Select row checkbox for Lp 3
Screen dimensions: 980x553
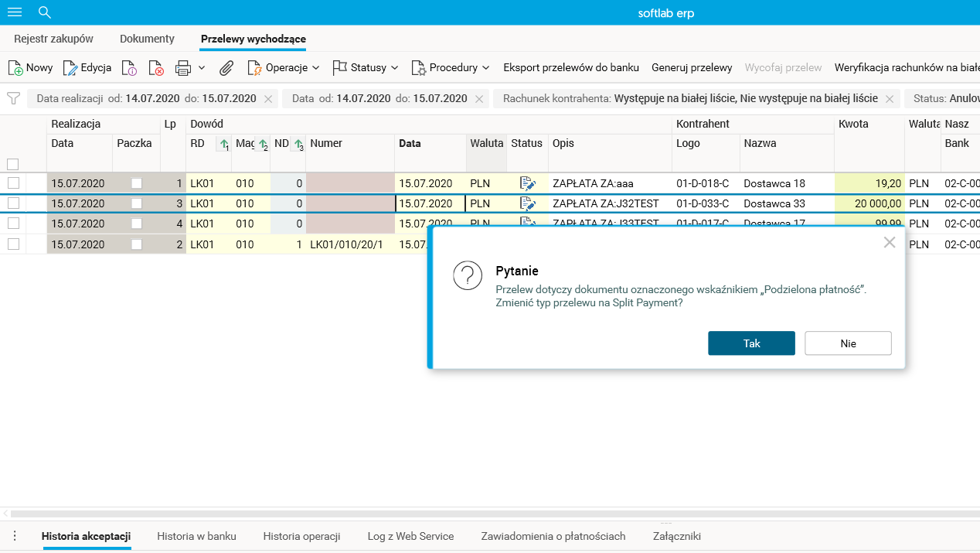13,203
